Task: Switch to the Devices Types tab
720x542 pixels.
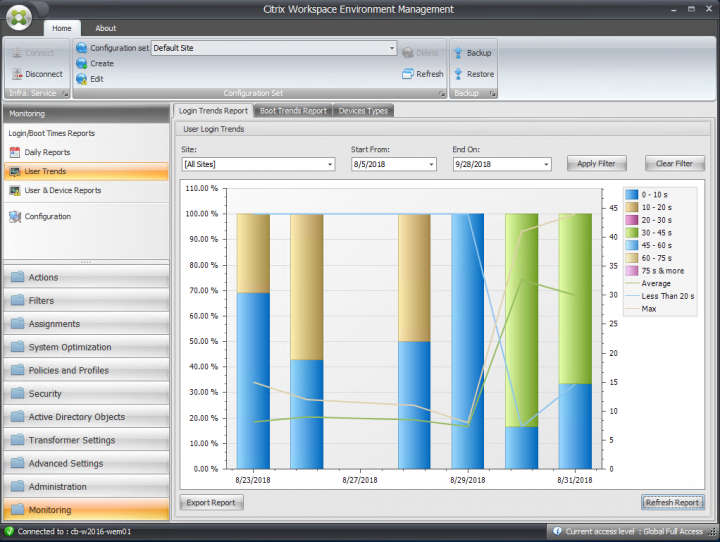Action: click(x=362, y=111)
